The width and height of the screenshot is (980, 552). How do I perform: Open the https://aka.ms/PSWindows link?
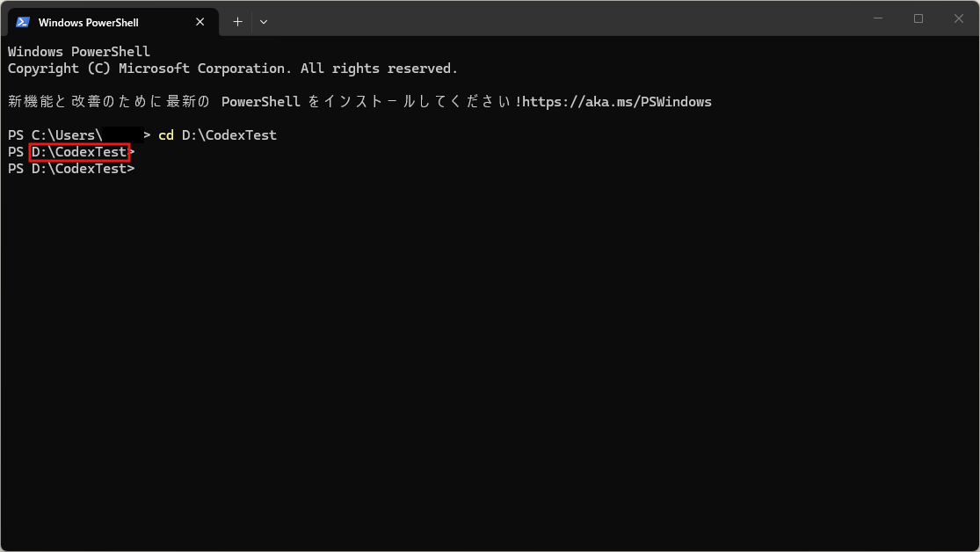(x=617, y=102)
